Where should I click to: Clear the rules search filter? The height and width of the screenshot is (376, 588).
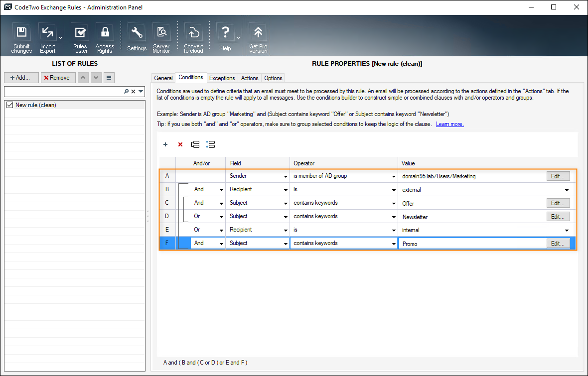[x=133, y=92]
